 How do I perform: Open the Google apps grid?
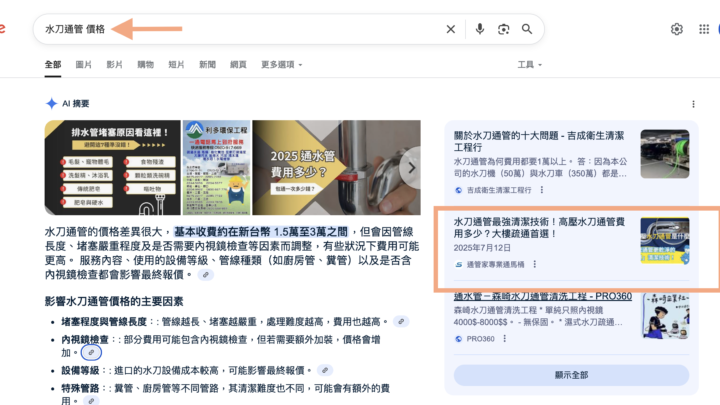706,30
